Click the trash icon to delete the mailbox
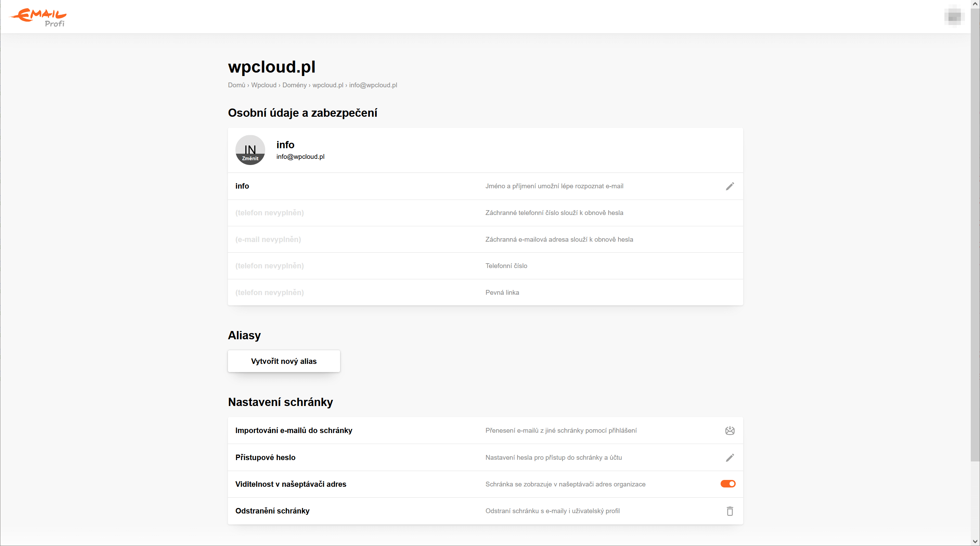This screenshot has width=980, height=546. (730, 511)
